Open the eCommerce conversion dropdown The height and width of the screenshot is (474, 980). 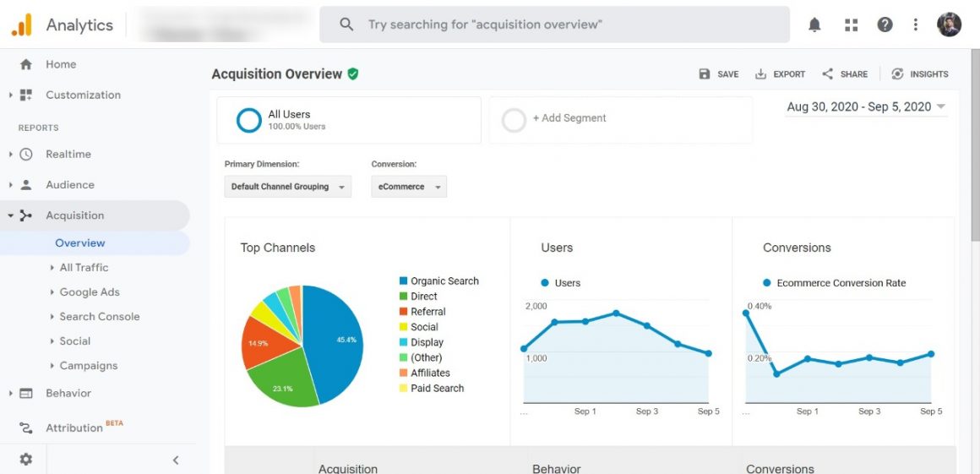click(409, 187)
